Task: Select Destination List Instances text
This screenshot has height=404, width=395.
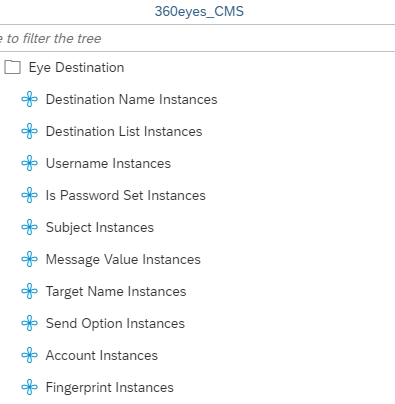Action: tap(124, 131)
